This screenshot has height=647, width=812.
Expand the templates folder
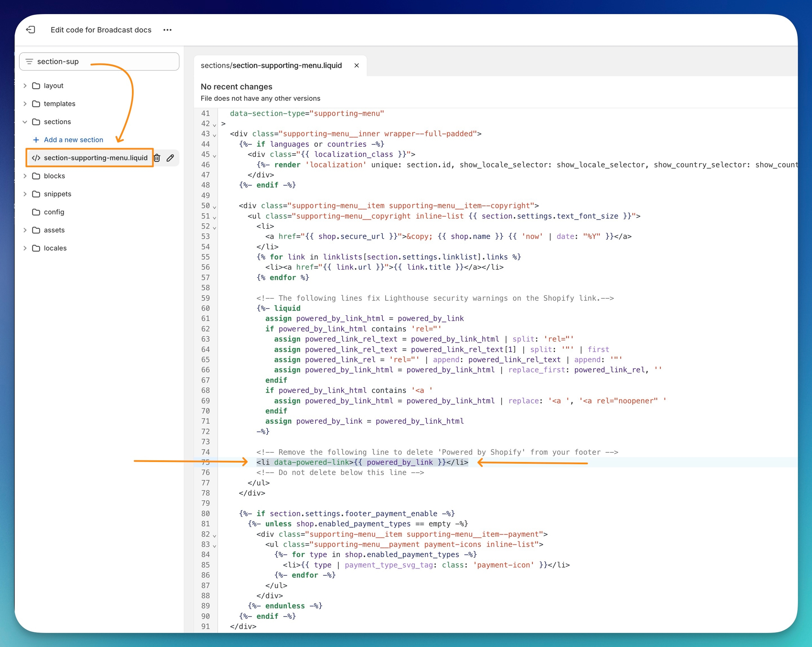click(x=25, y=104)
